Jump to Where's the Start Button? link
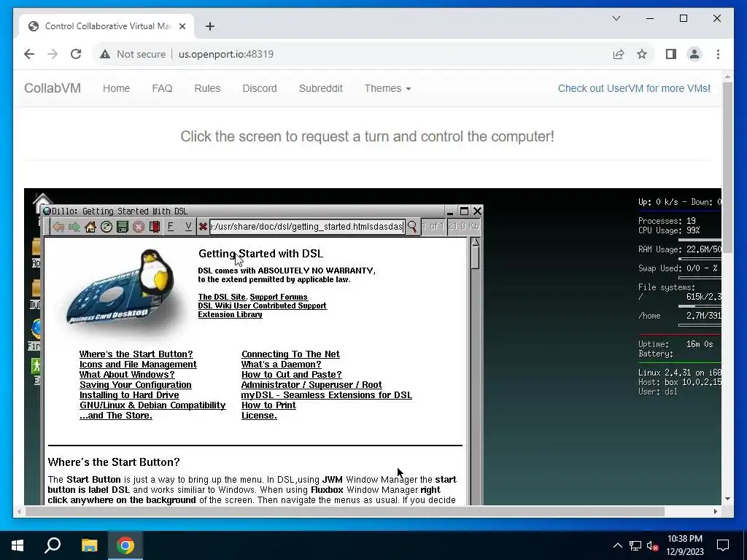747x560 pixels. tap(136, 354)
